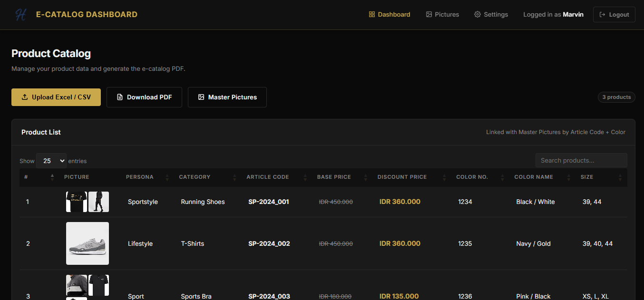The image size is (644, 300).
Task: Click struck-through IDR 180.000 price
Action: [335, 296]
